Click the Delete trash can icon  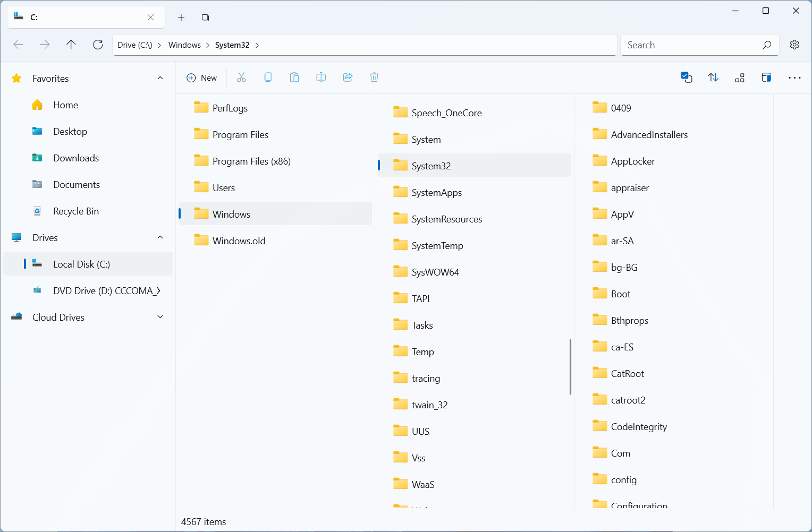374,78
